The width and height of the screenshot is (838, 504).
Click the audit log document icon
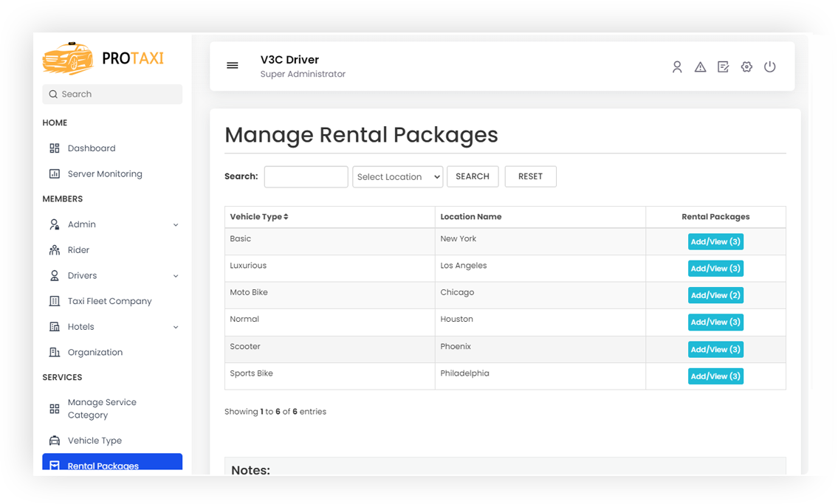pyautogui.click(x=724, y=66)
